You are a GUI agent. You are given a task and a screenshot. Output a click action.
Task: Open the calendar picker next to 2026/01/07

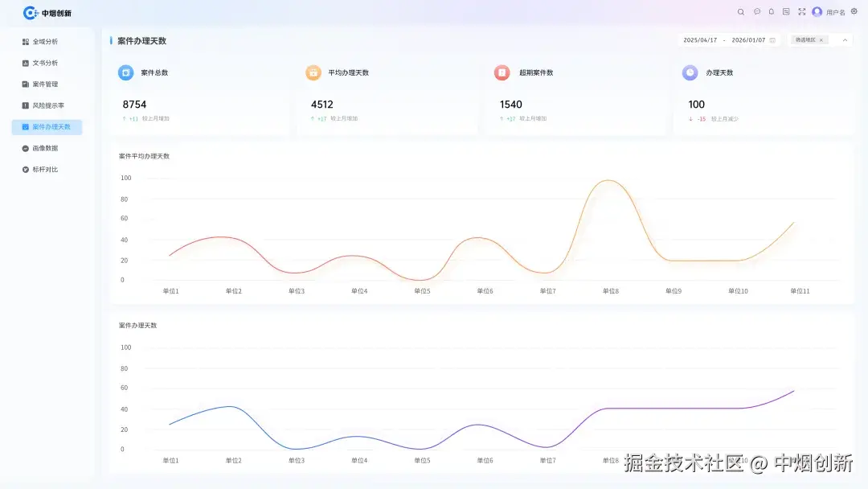coord(772,39)
